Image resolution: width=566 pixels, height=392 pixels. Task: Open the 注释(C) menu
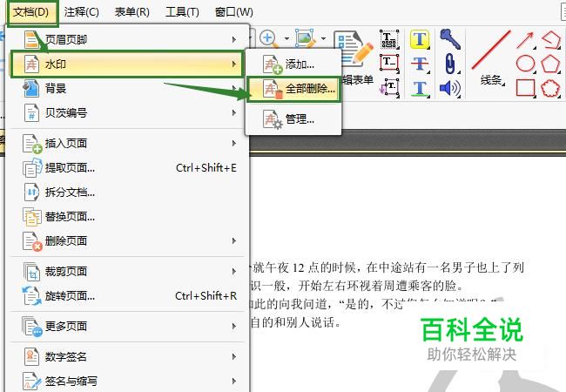pos(82,12)
